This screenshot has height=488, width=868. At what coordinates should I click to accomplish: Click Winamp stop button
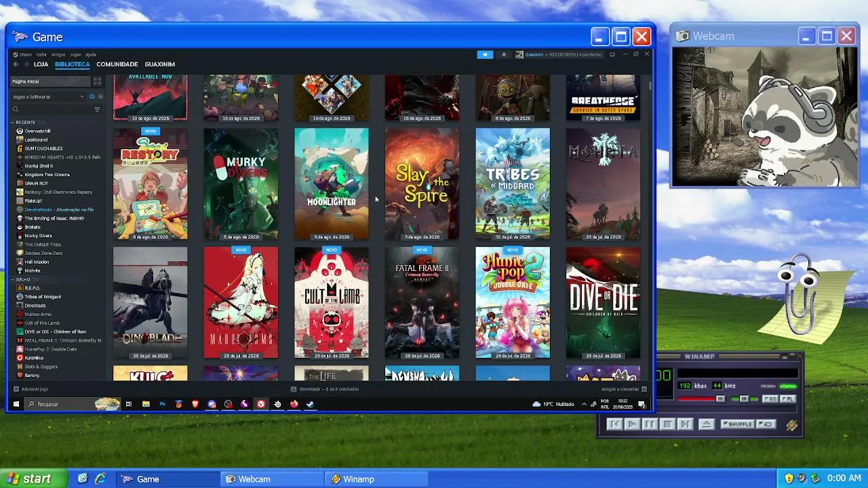[x=667, y=424]
